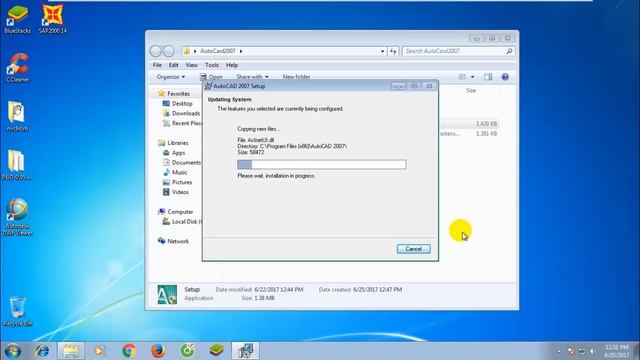Open the Documents library
This screenshot has width=640, height=360.
pos(182,162)
